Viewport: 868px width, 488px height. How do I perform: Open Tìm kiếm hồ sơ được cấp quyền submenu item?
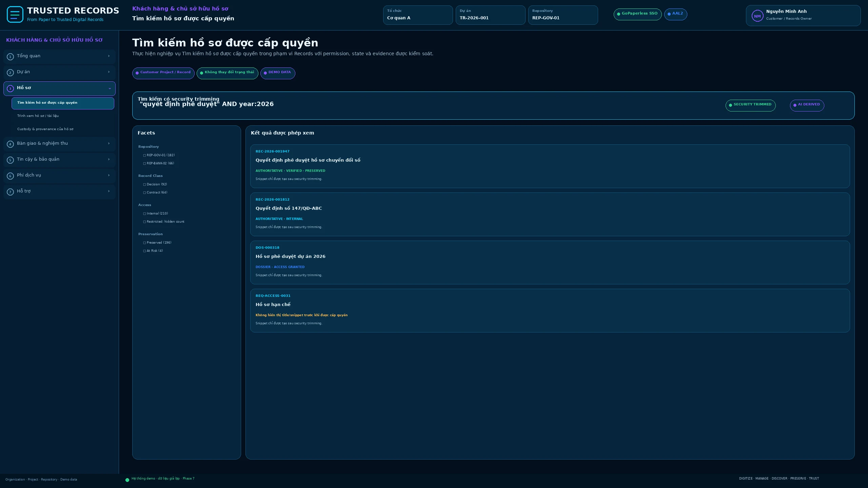63,103
